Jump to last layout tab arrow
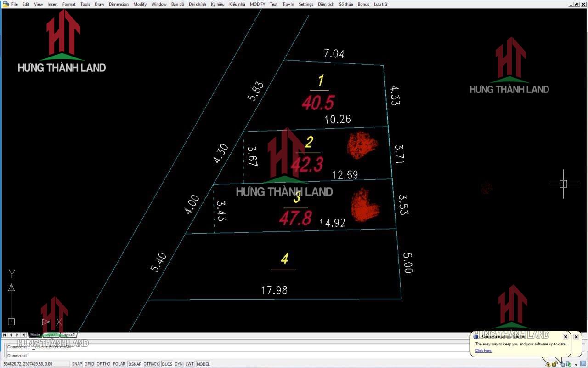The image size is (588, 368). 23,335
